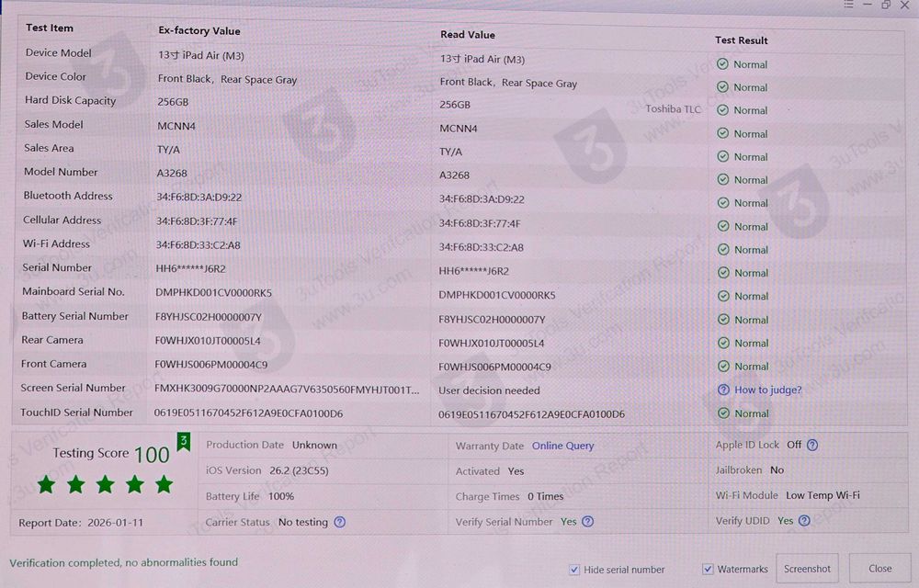This screenshot has height=588, width=919.
Task: Click the Production Date Unknown value
Action: [x=314, y=445]
